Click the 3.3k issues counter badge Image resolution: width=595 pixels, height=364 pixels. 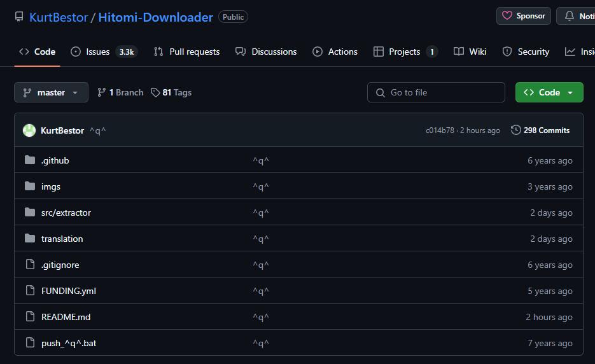pos(127,52)
